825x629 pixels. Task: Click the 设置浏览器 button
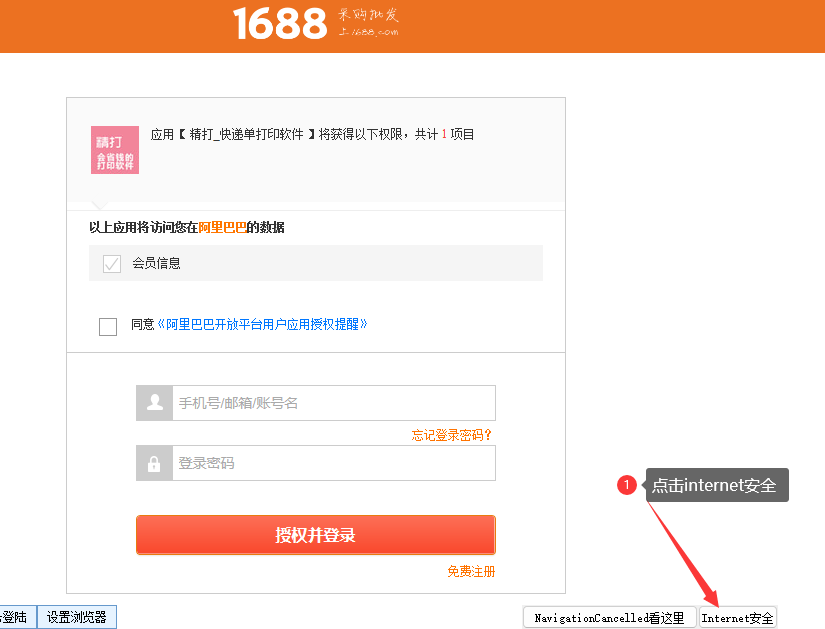pos(77,617)
